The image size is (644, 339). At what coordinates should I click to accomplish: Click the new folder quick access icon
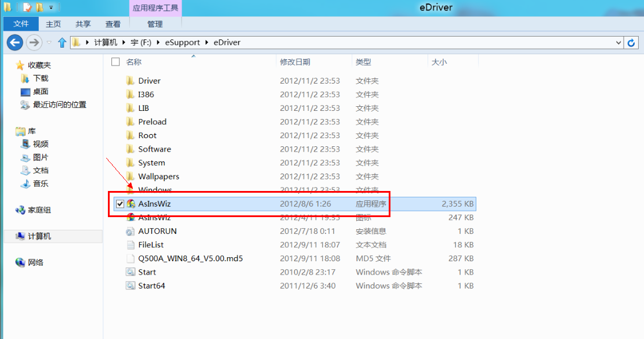pos(39,8)
